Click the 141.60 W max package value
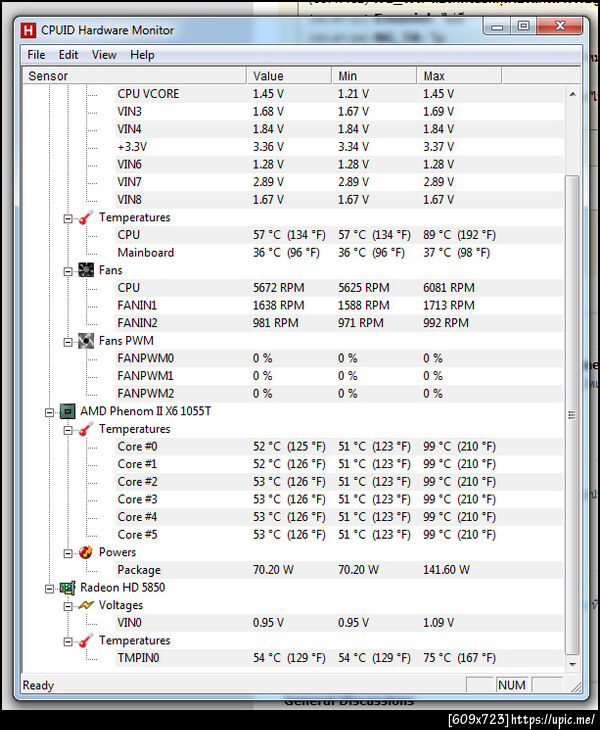The width and height of the screenshot is (600, 730). pyautogui.click(x=446, y=570)
